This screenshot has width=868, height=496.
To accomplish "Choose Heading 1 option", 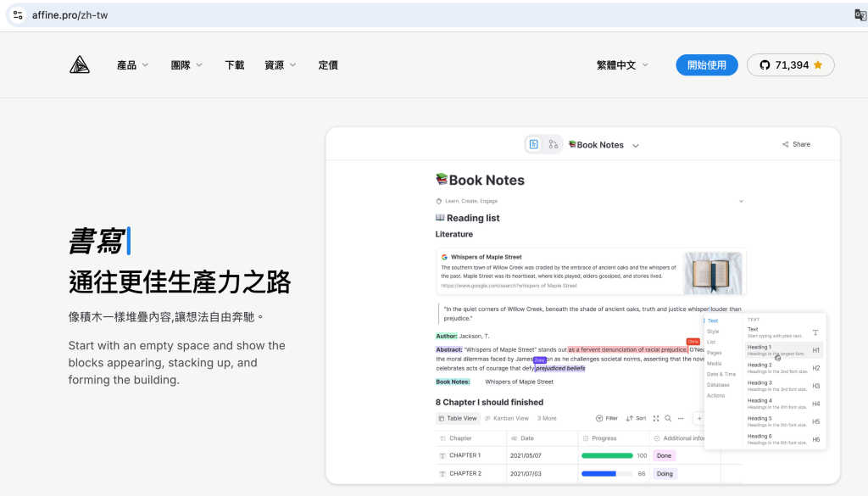I will pos(783,350).
